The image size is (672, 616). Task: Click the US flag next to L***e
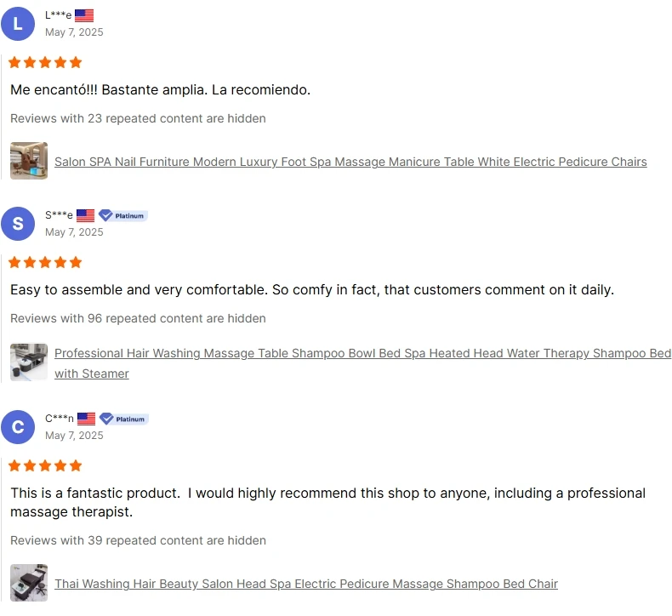[84, 15]
